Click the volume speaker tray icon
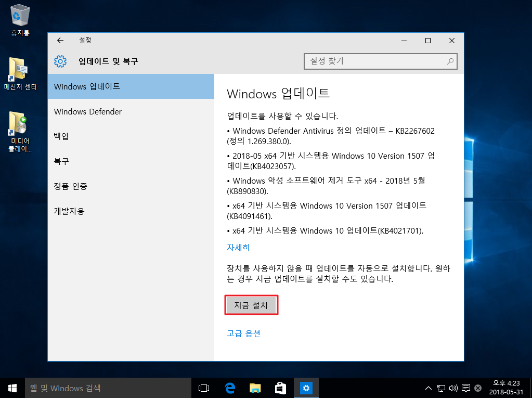532x398 pixels. [x=453, y=388]
